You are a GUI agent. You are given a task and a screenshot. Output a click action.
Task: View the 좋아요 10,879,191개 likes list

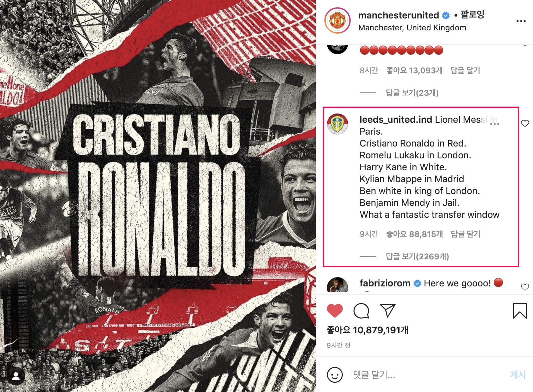[367, 330]
